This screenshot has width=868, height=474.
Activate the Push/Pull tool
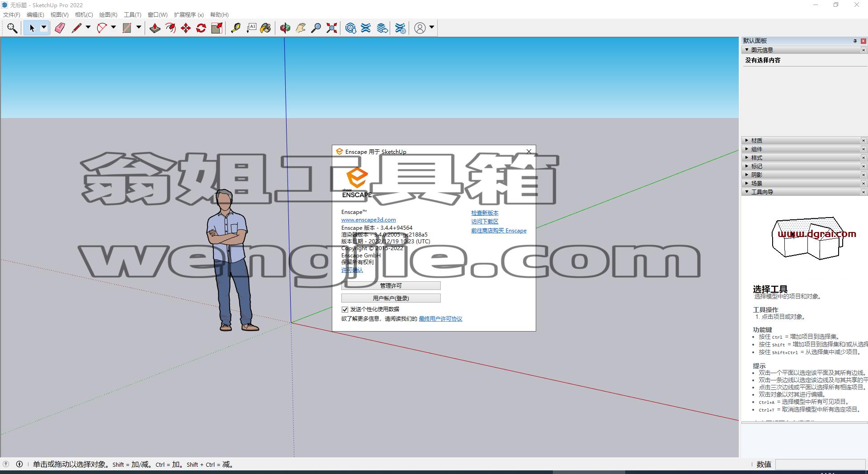click(x=155, y=28)
